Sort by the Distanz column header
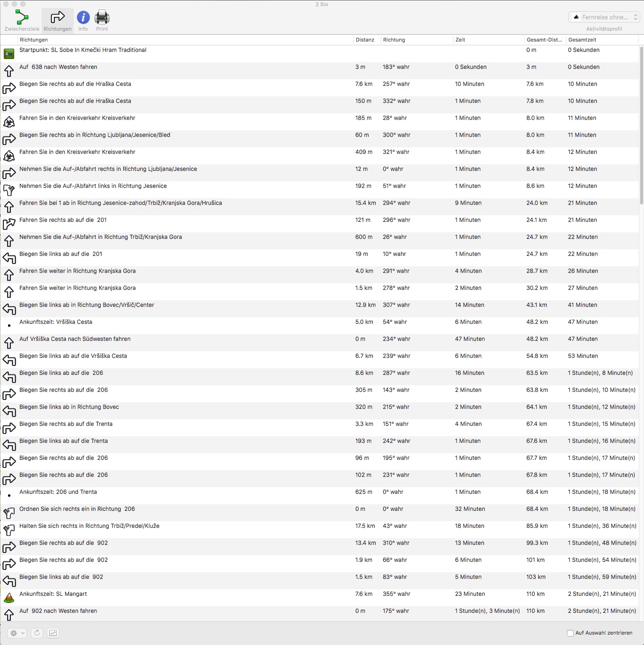Screen dimensions: 644x645 (x=365, y=40)
